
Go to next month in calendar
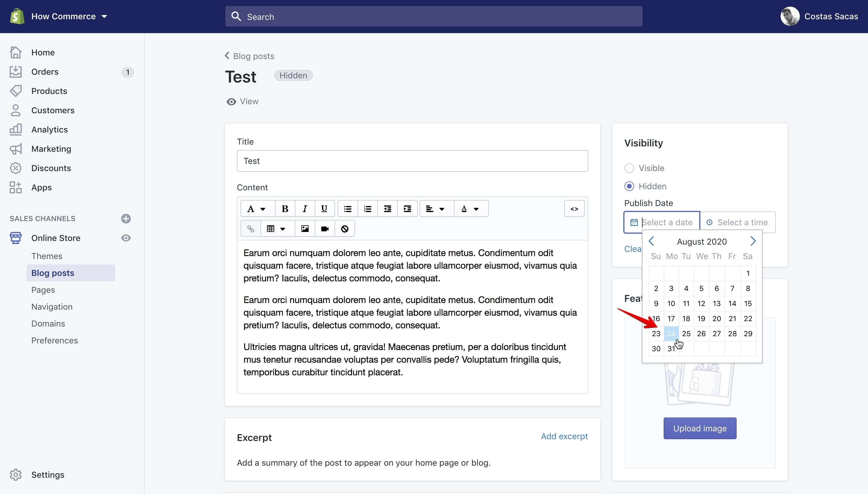click(x=753, y=241)
